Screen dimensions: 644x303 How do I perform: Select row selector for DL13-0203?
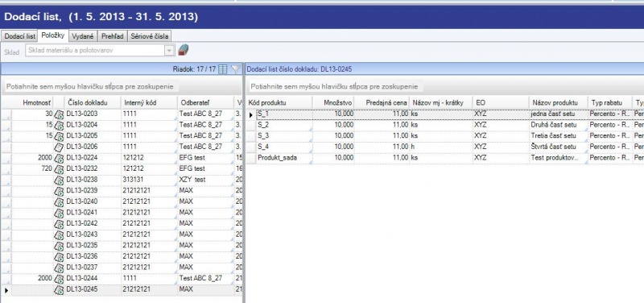point(6,114)
